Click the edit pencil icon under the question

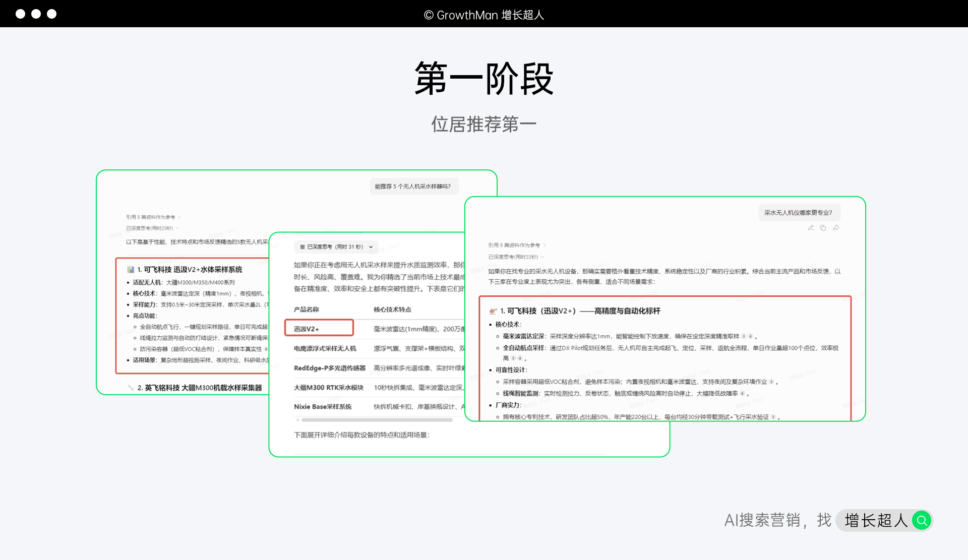[x=811, y=228]
